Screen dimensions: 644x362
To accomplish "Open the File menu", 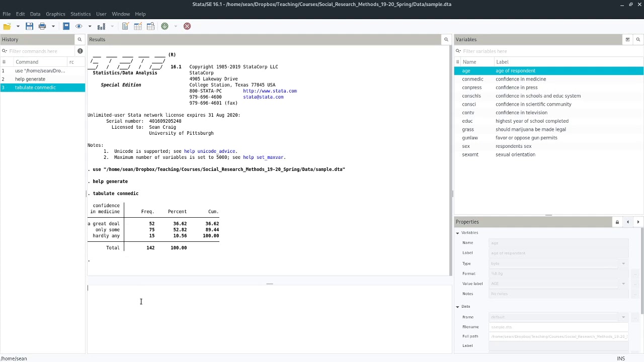I will point(7,14).
